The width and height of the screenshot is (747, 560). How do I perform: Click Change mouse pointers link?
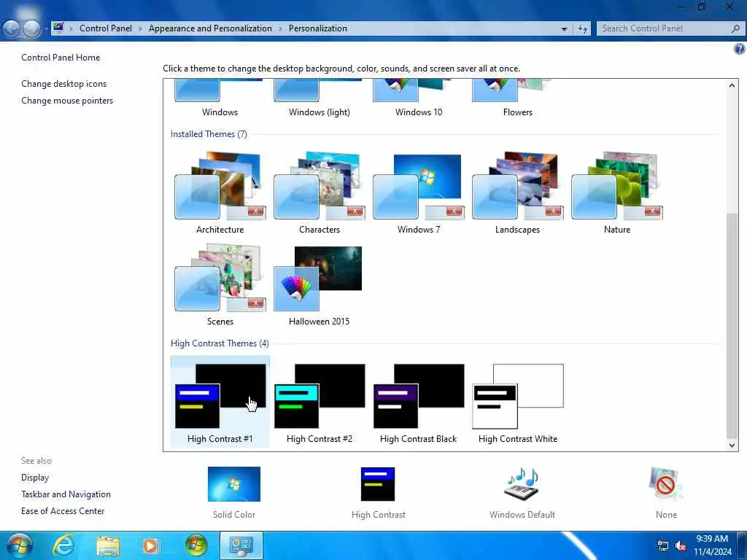(67, 101)
